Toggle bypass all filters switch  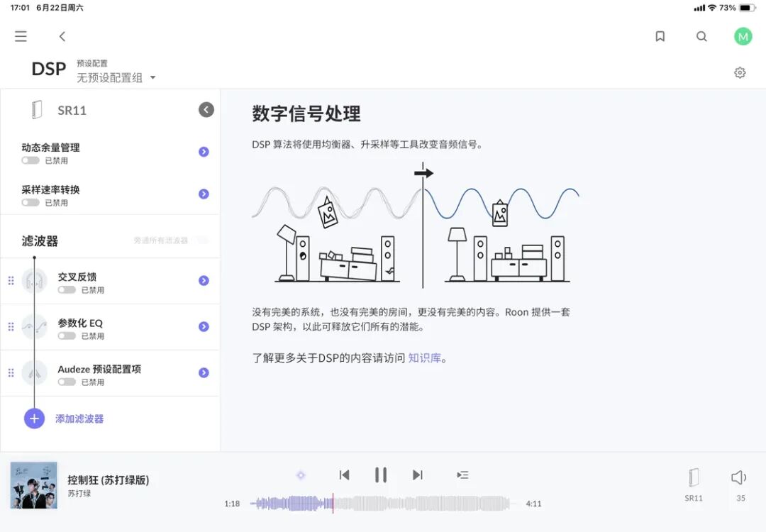[201, 240]
